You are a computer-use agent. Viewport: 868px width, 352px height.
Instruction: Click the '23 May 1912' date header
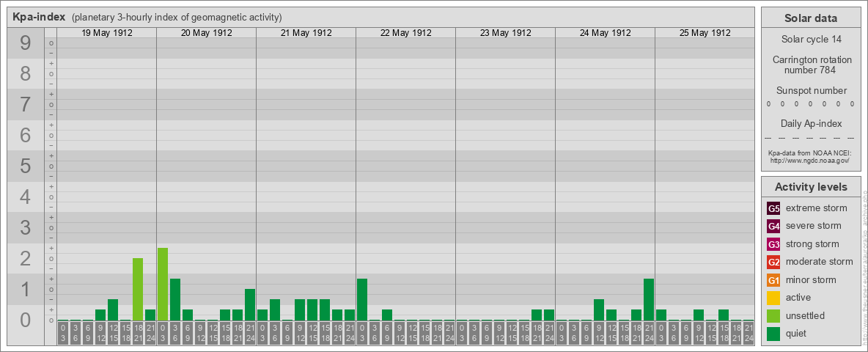pos(505,33)
